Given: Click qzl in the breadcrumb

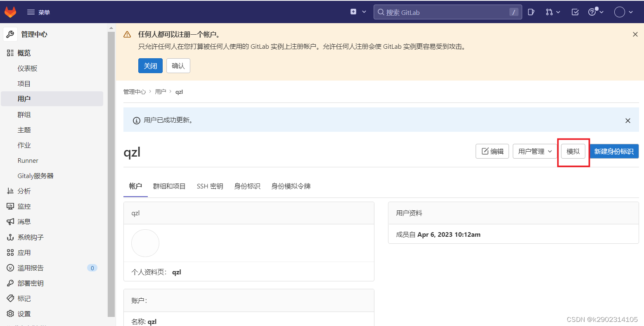Looking at the screenshot, I should tap(179, 92).
